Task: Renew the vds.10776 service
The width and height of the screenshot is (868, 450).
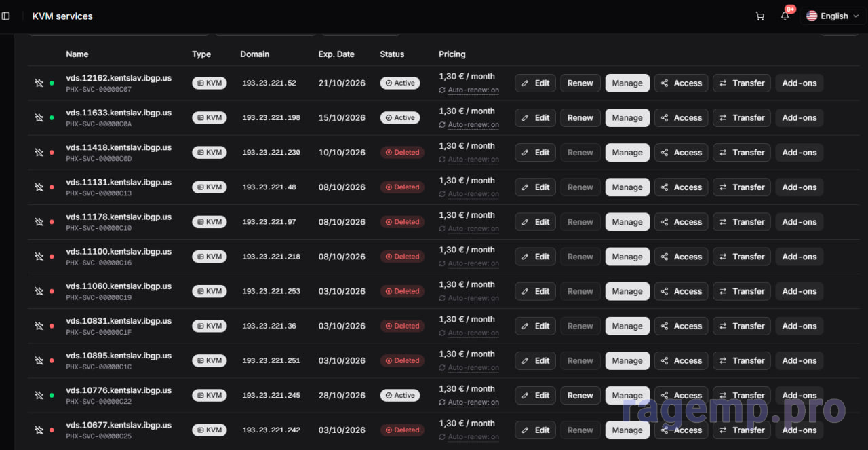Action: point(580,395)
